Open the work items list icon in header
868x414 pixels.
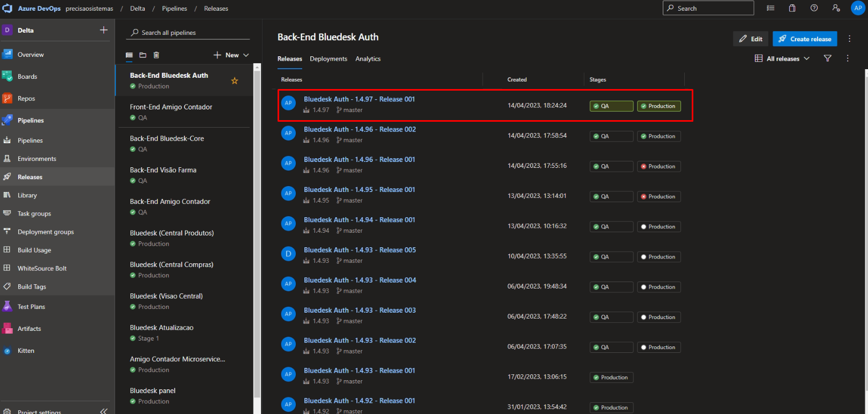click(x=770, y=8)
